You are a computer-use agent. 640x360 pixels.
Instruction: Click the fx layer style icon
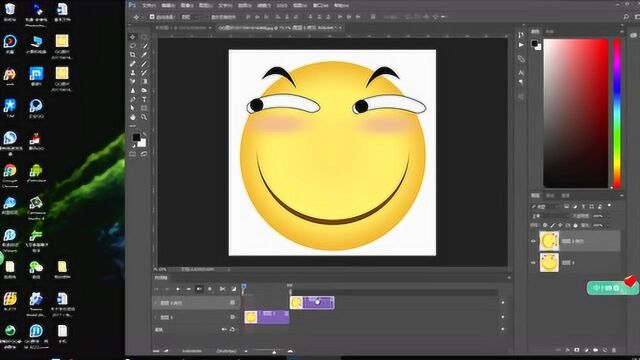pos(568,350)
